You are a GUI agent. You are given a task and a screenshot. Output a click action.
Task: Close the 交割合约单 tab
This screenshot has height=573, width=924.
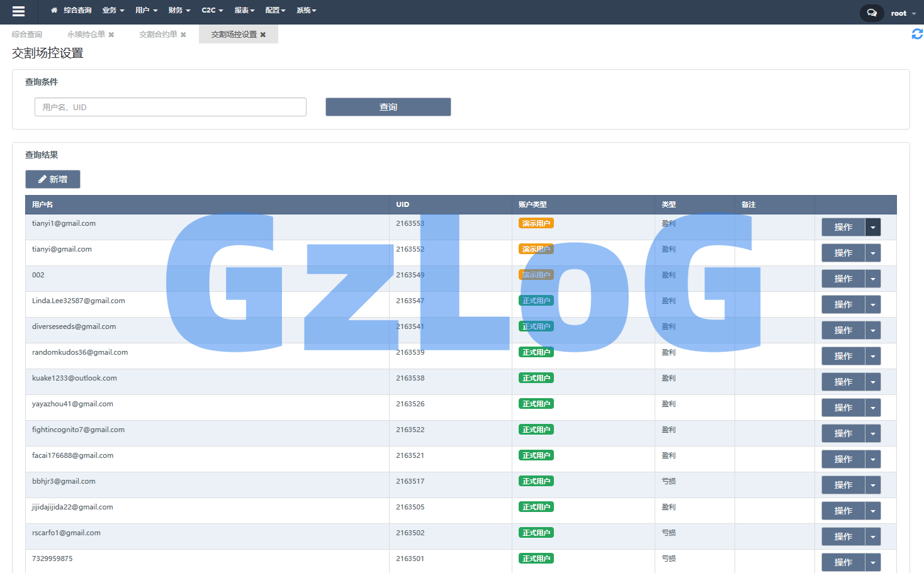point(183,35)
